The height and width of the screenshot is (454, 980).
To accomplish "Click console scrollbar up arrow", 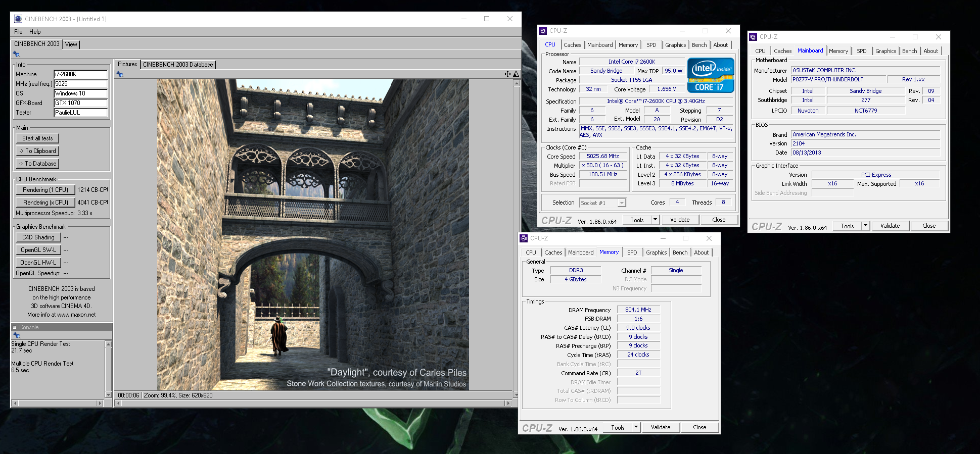I will [x=108, y=344].
